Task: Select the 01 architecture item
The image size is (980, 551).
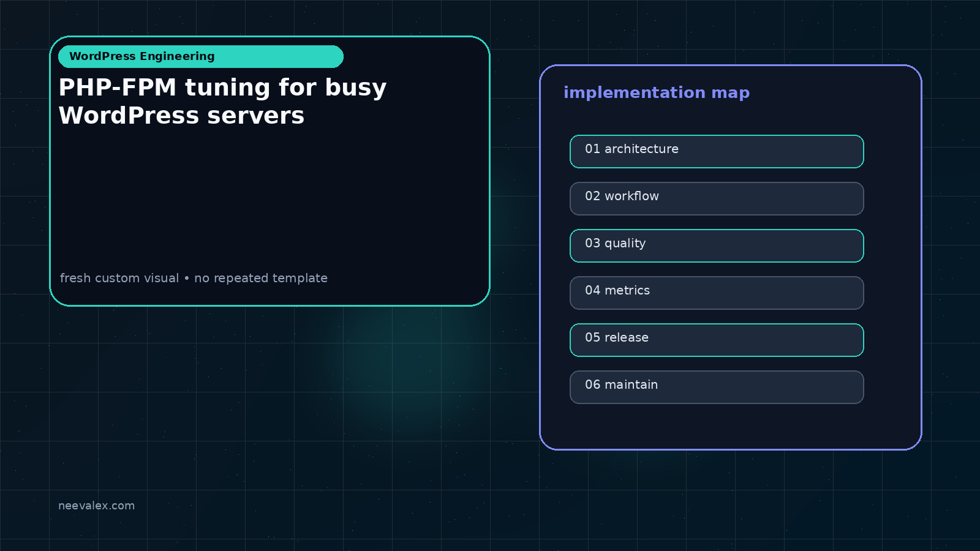Action: point(717,151)
